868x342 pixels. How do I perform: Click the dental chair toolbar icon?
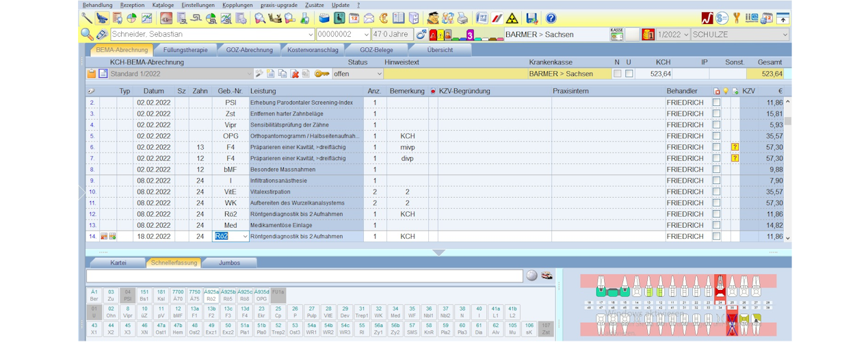click(x=103, y=18)
